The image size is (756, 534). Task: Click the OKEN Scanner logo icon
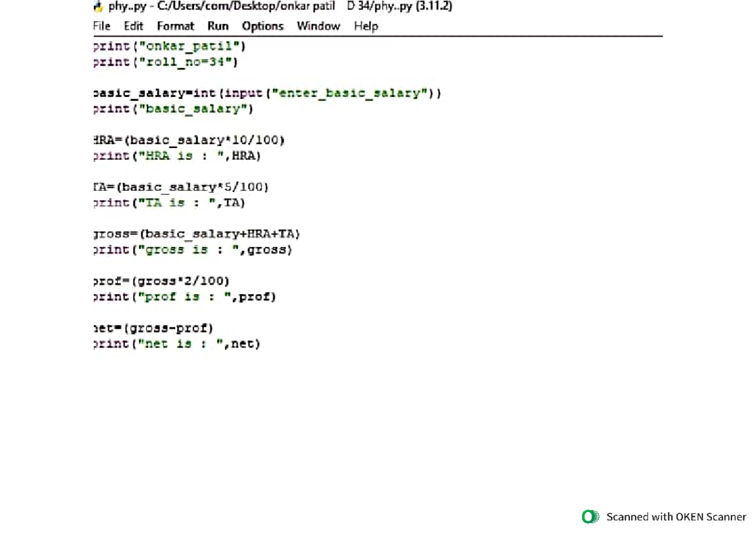click(x=590, y=516)
